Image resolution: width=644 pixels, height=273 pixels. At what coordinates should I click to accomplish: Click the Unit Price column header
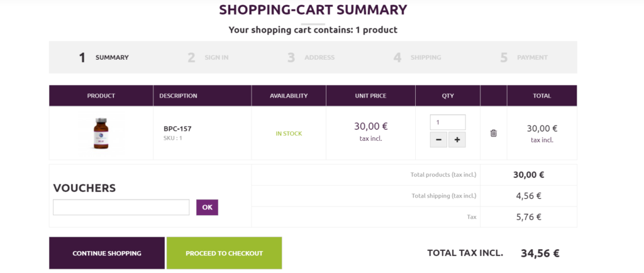(x=370, y=96)
